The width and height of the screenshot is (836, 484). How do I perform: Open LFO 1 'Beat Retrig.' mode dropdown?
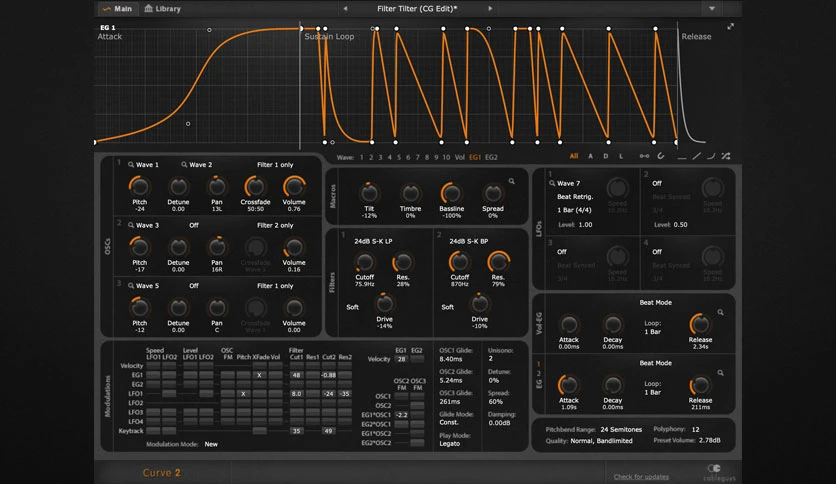point(575,197)
